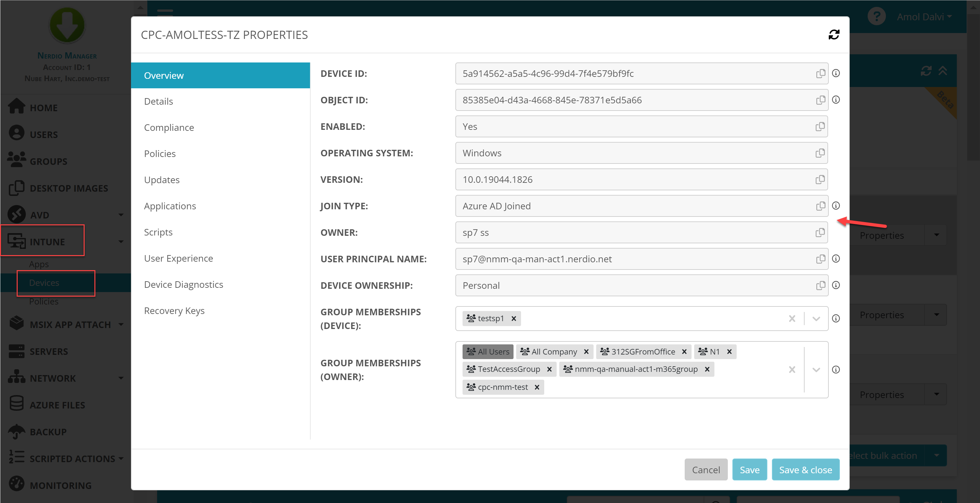The height and width of the screenshot is (503, 980).
Task: Click info icon for owner group memberships
Action: 836,369
